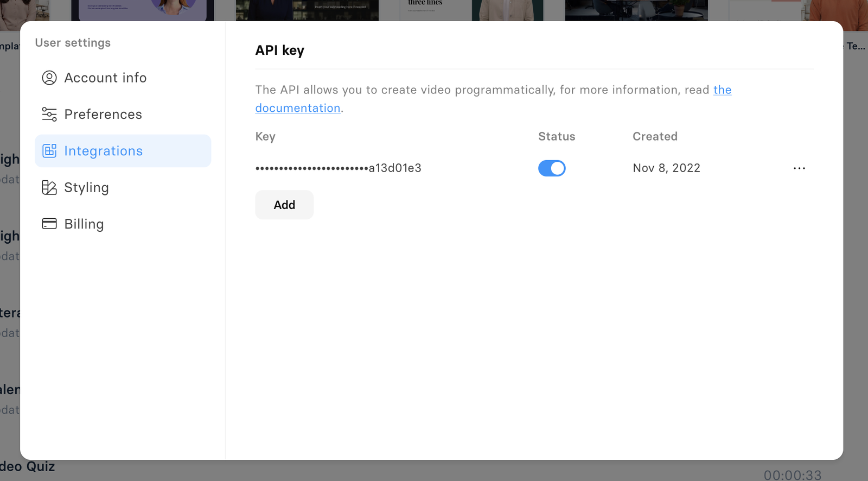Click the Integrations grid icon
This screenshot has height=481, width=868.
(x=49, y=151)
